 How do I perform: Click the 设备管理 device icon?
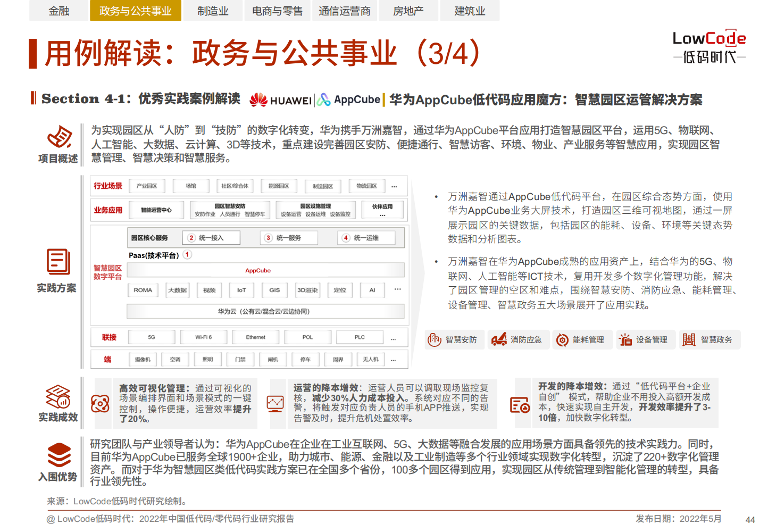coord(625,339)
